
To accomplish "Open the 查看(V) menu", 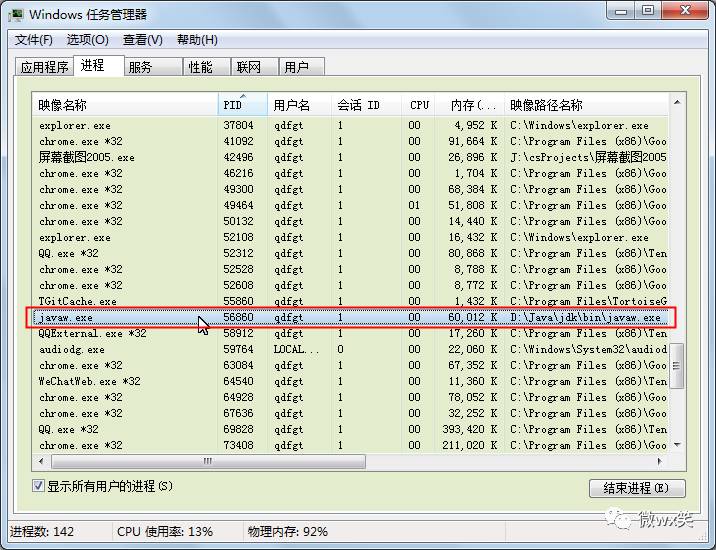I will pos(142,40).
